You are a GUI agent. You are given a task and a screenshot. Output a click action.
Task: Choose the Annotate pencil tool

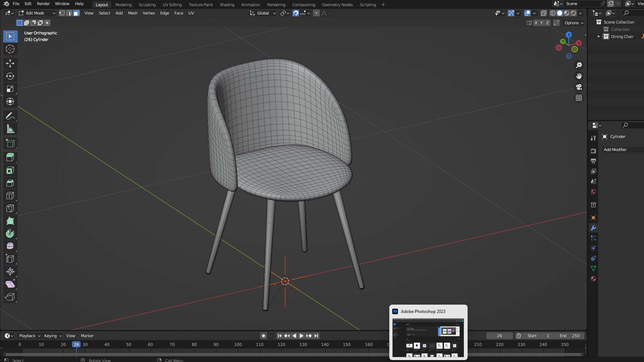[x=10, y=116]
